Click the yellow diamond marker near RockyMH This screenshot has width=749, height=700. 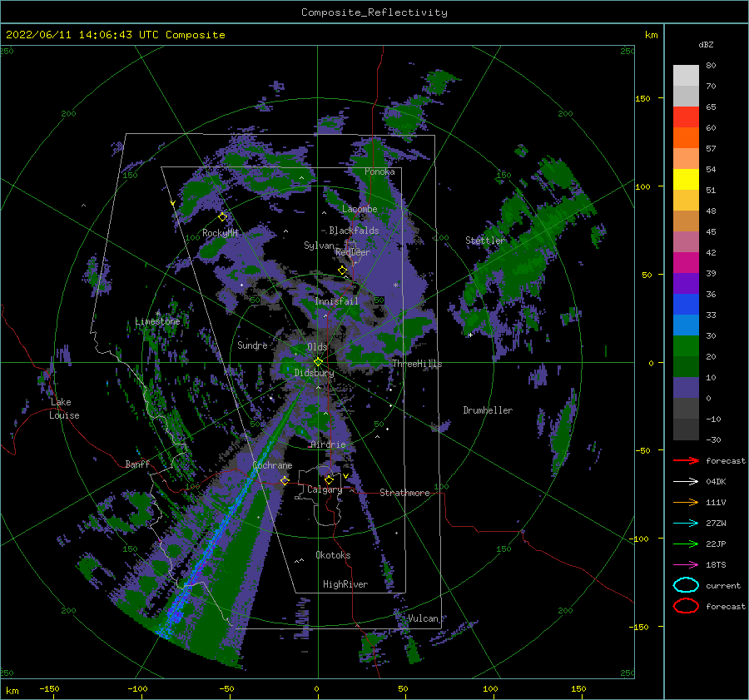[222, 217]
